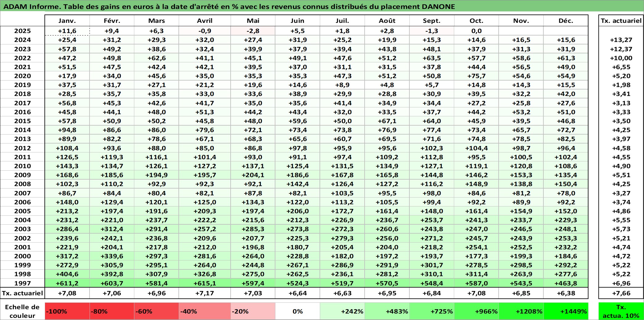This screenshot has width=644, height=320.
Task: Click the 1997 year row label
Action: click(x=23, y=283)
